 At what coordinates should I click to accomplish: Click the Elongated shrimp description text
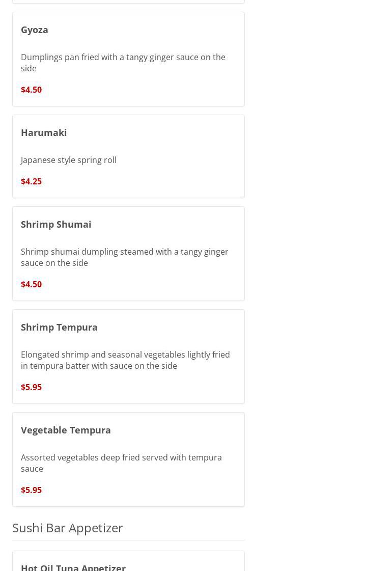125,360
